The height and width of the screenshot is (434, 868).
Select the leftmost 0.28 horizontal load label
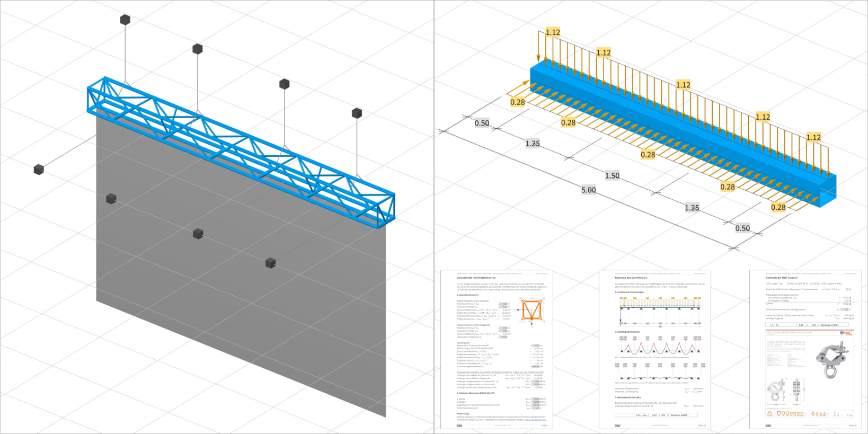point(517,102)
